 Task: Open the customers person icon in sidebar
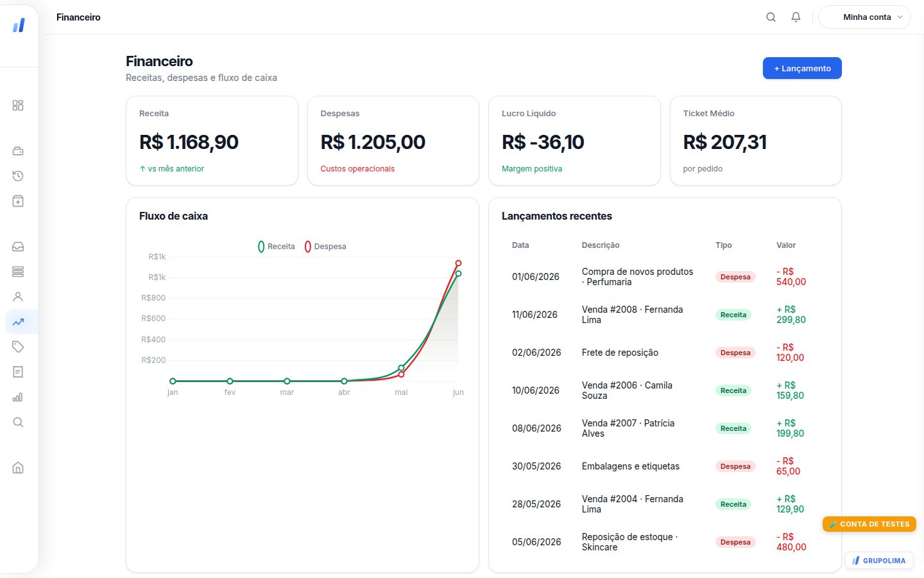18,297
